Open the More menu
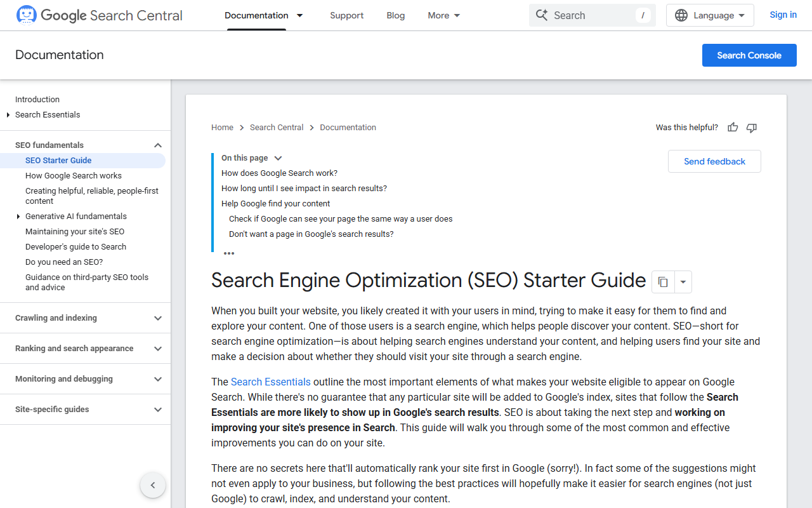 click(x=444, y=15)
